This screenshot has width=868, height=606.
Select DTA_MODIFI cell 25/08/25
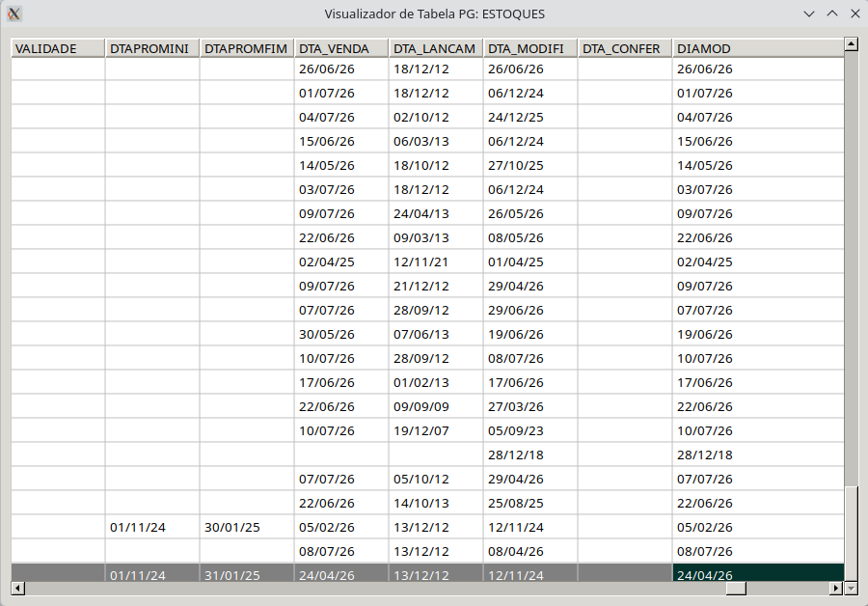tap(530, 503)
